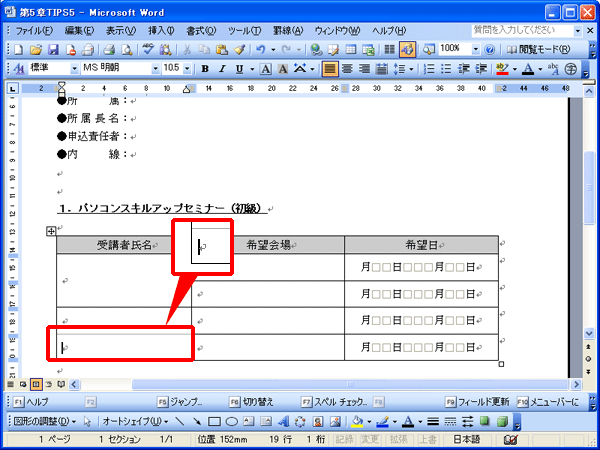Open the 表示 menu
600x450 pixels.
pos(121,30)
